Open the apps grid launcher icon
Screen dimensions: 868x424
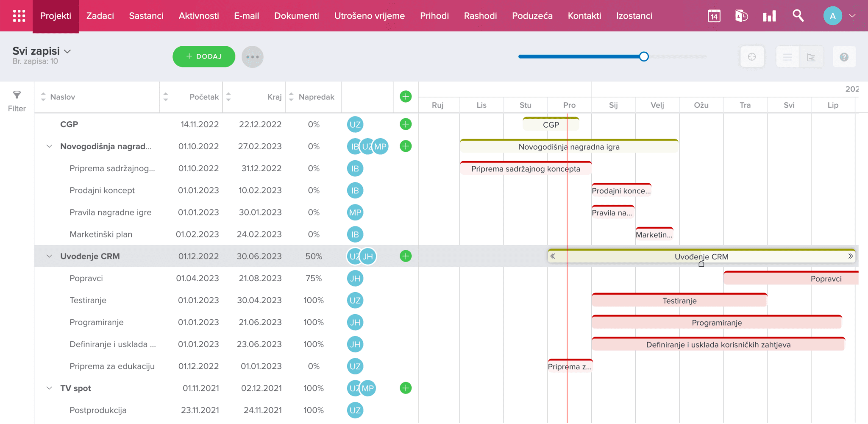19,16
